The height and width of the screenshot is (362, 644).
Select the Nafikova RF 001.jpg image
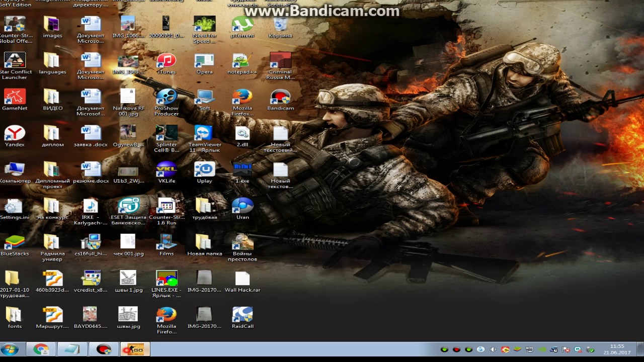tap(128, 102)
